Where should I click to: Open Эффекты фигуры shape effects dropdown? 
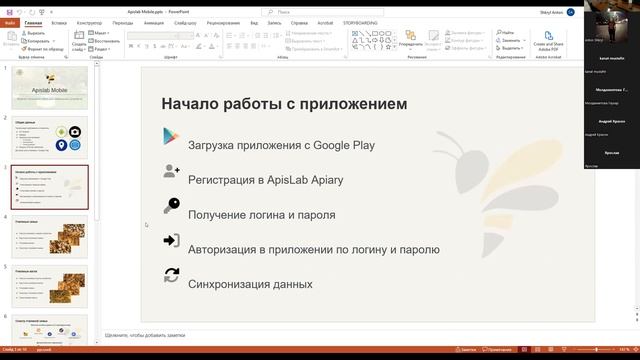click(x=466, y=48)
